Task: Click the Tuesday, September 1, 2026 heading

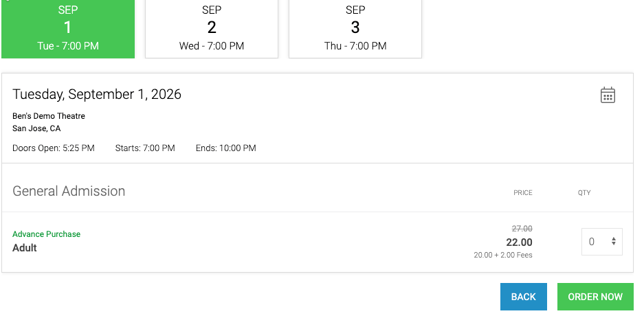Action: [x=96, y=94]
